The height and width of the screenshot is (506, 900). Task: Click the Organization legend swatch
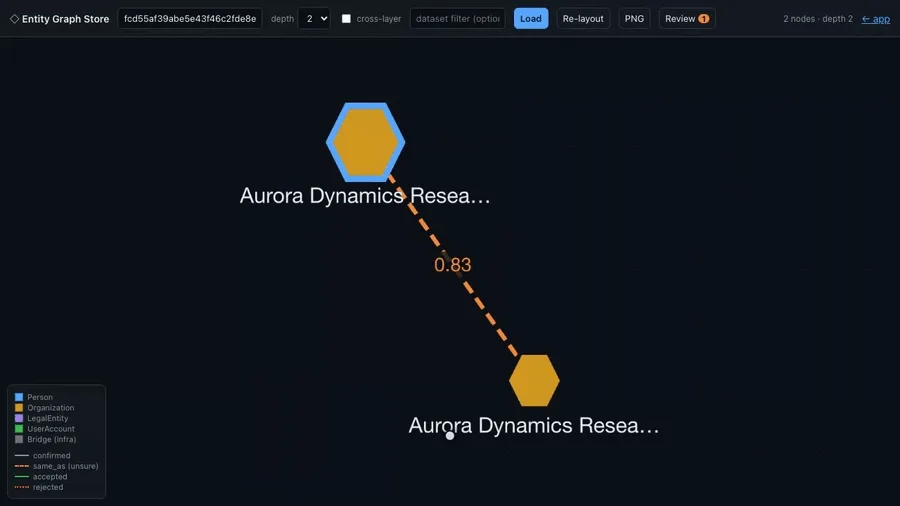pyautogui.click(x=19, y=408)
